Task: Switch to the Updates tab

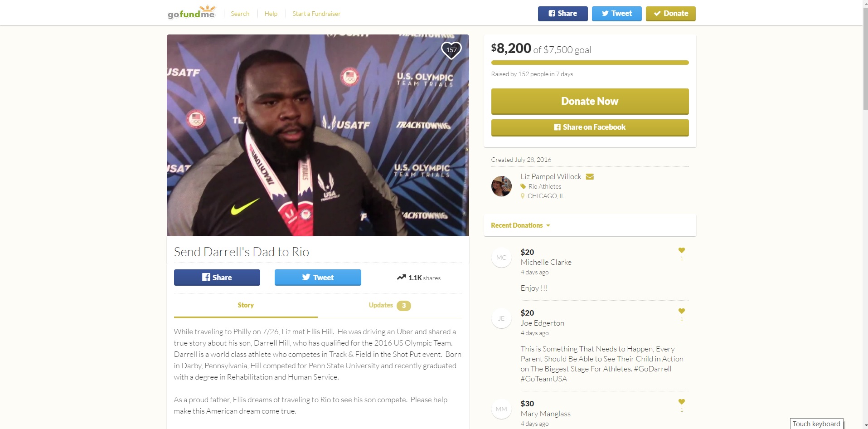Action: 389,305
